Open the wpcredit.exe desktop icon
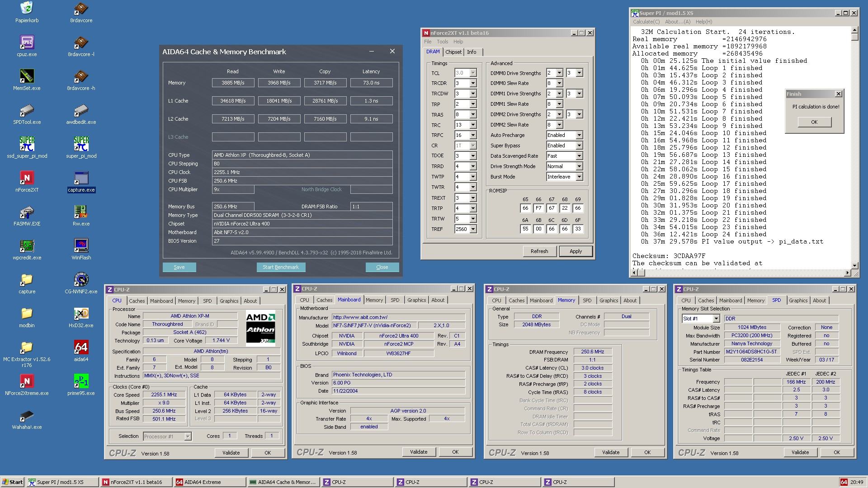 (27, 249)
